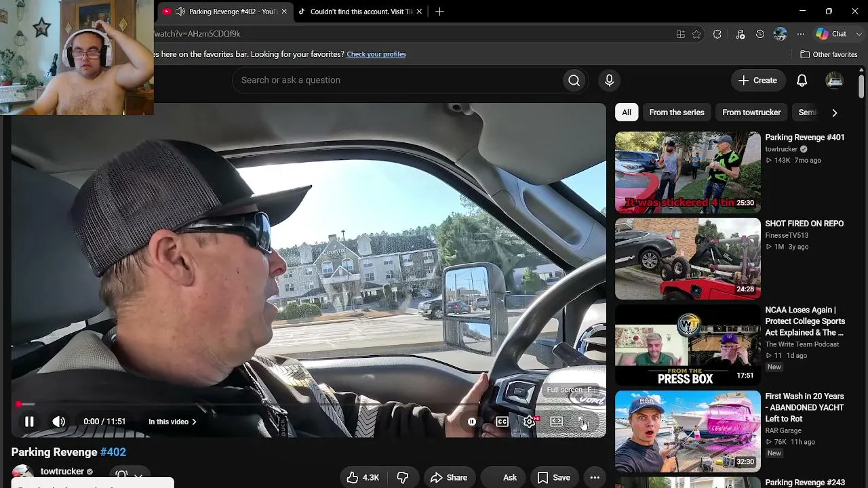Close the 'Couldn't find this account' tab
Viewport: 868px width, 488px height.
419,12
